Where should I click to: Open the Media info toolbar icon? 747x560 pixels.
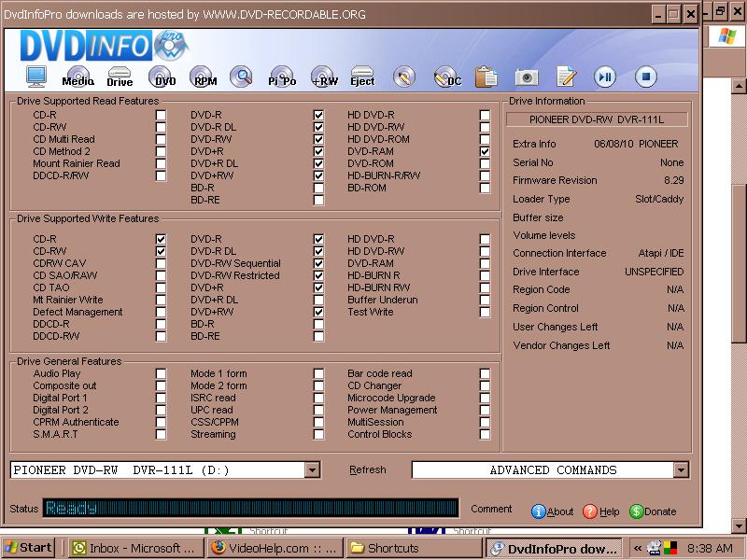(78, 77)
